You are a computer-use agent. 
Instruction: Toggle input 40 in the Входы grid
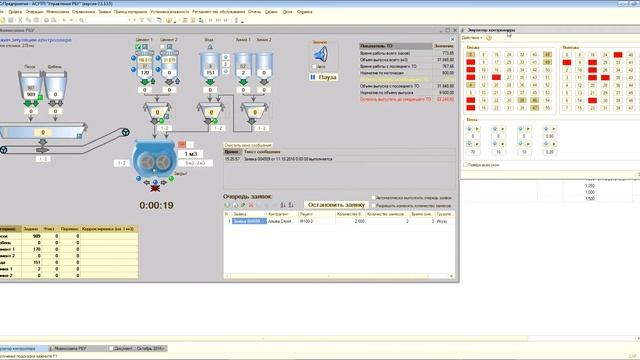click(x=534, y=54)
